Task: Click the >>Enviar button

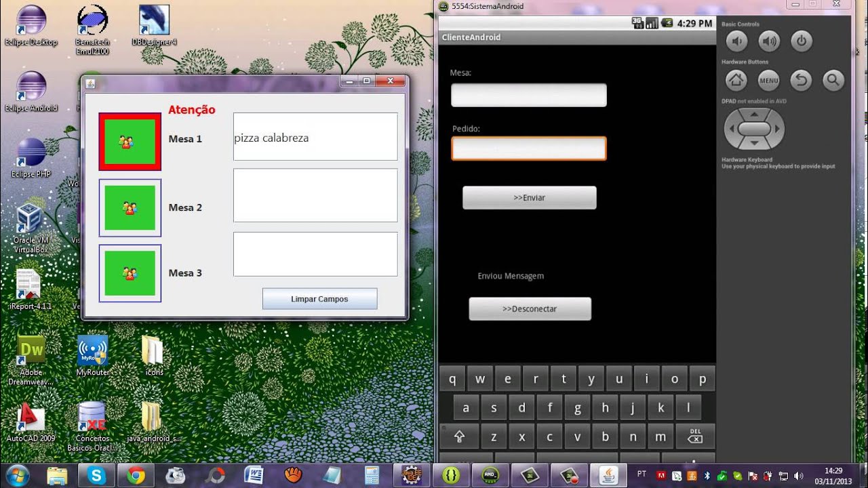Action: [530, 198]
